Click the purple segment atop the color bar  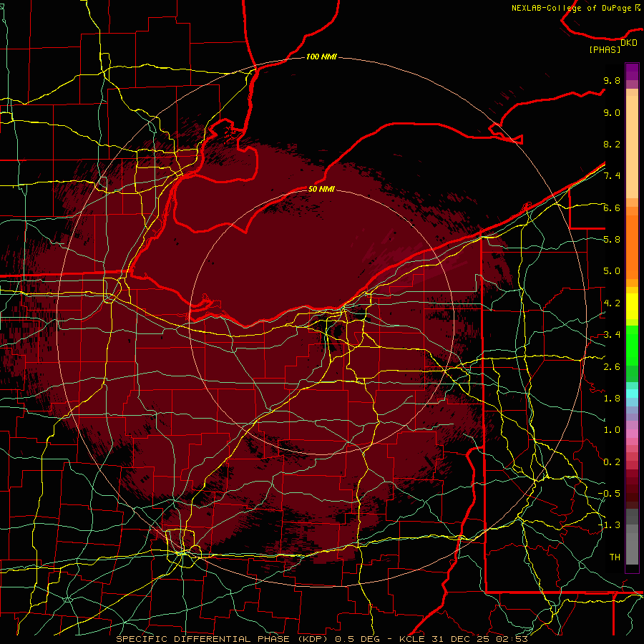[x=632, y=72]
